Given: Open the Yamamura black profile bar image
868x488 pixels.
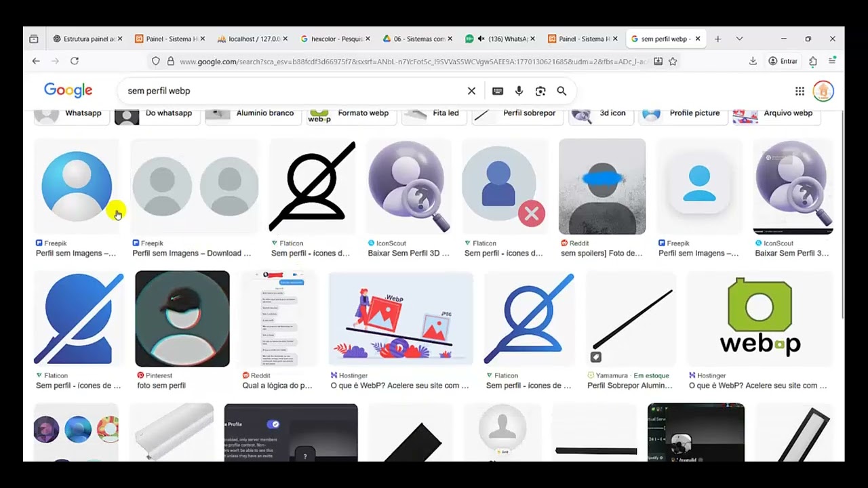Looking at the screenshot, I should (631, 319).
